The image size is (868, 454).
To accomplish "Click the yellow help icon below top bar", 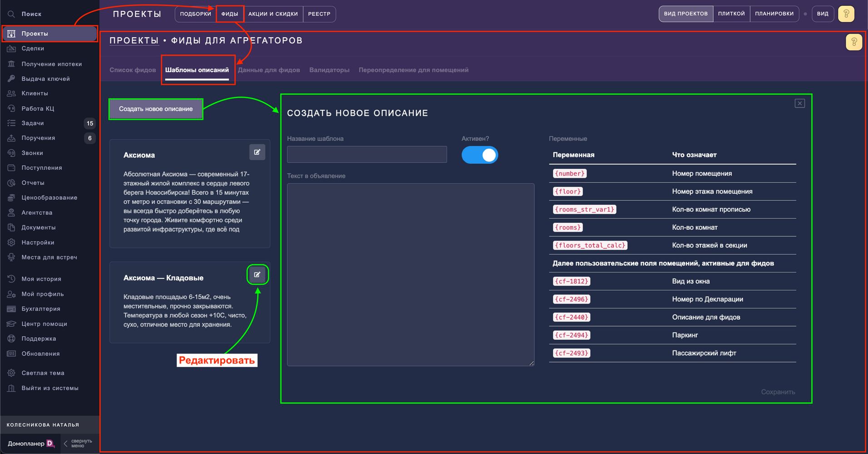I will click(854, 42).
